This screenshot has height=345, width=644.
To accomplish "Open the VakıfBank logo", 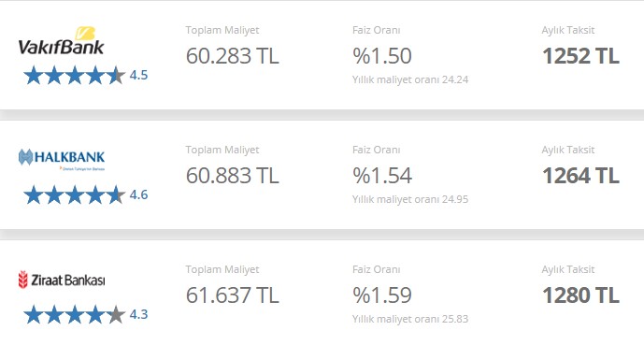I will pyautogui.click(x=61, y=41).
